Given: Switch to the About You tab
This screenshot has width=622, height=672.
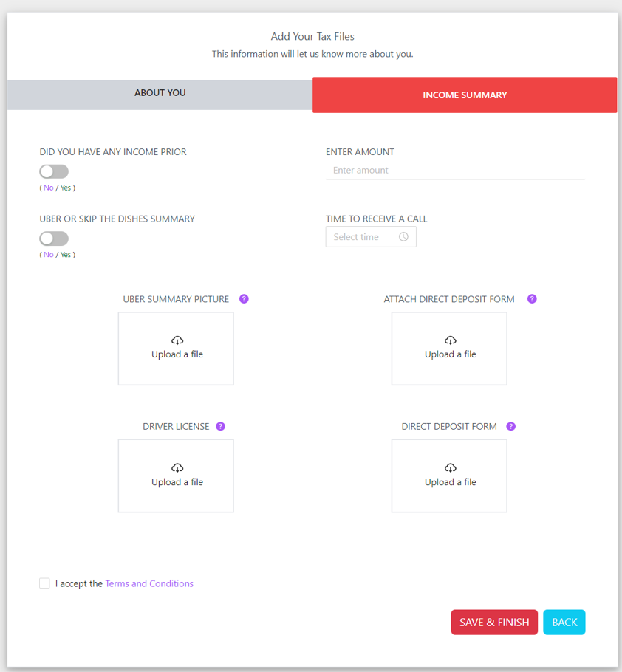Looking at the screenshot, I should coord(160,94).
